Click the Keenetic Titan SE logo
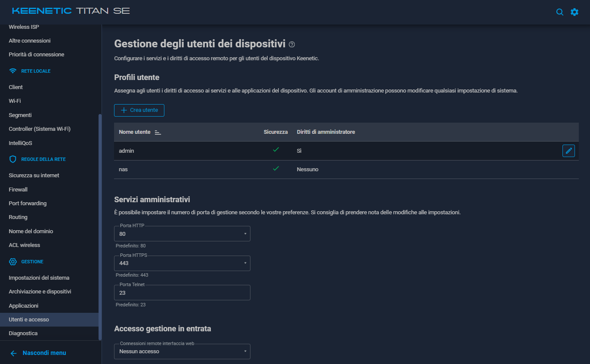 point(71,11)
